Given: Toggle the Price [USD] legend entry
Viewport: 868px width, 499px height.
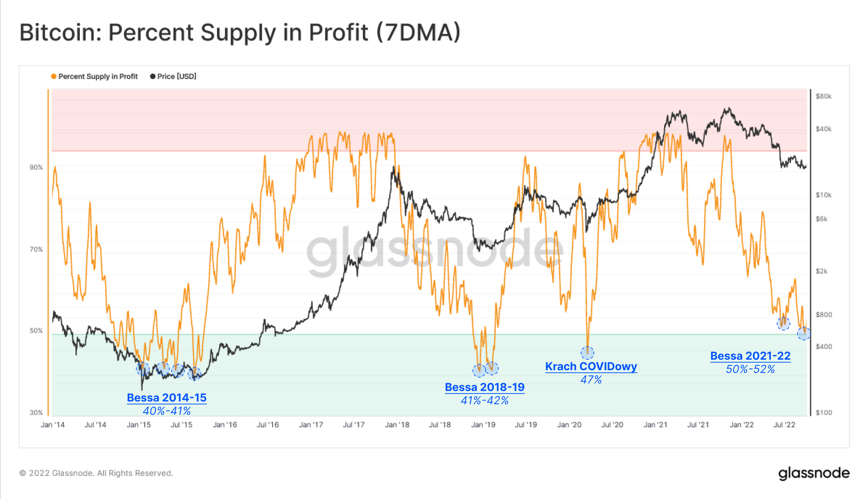Looking at the screenshot, I should pos(173,76).
